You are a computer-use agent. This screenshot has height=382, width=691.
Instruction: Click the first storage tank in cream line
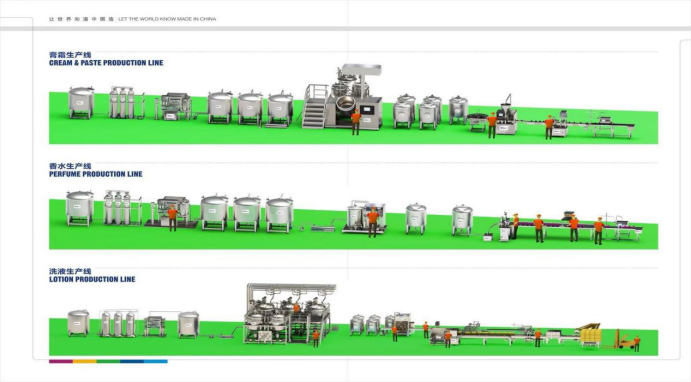coord(81,103)
